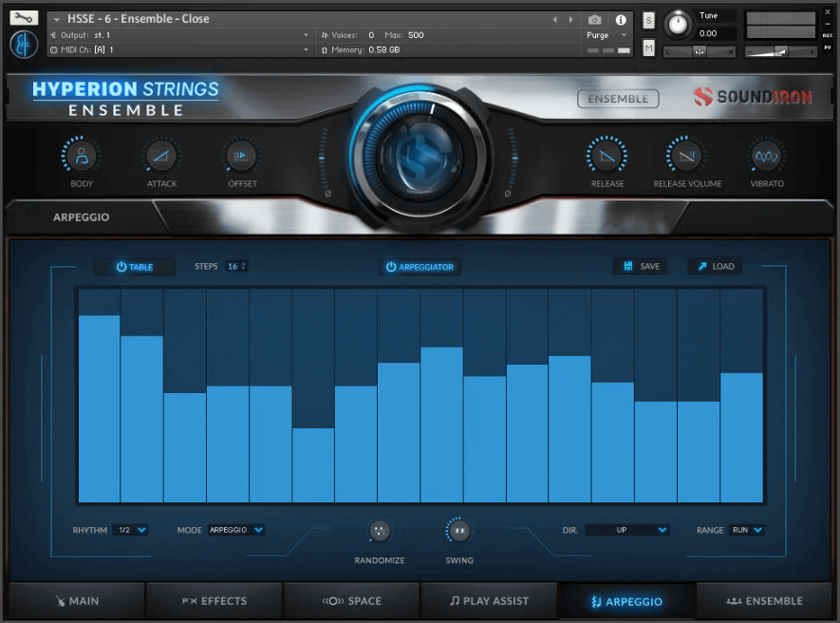Open the Purge dropdown menu
Image resolution: width=840 pixels, height=623 pixels.
click(x=624, y=35)
